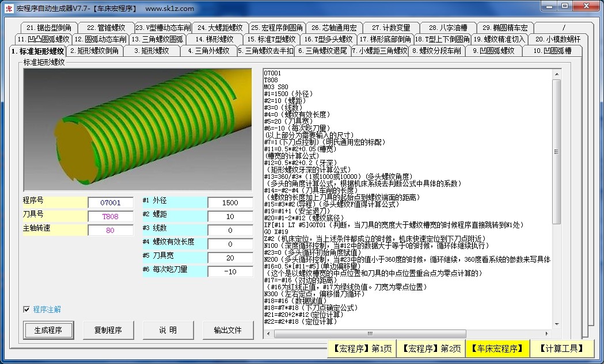
Task: Select the 每次吃刀里 input field
Action: (230, 272)
